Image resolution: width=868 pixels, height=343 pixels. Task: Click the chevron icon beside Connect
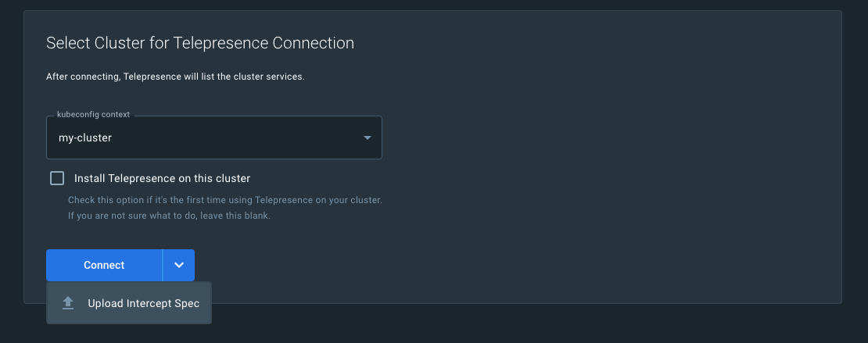coord(179,265)
